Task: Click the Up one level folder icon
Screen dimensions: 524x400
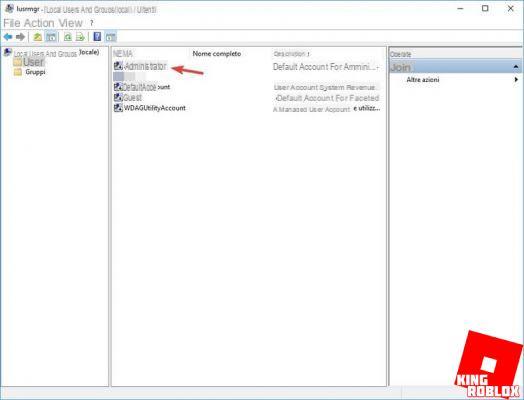Action: tap(38, 37)
